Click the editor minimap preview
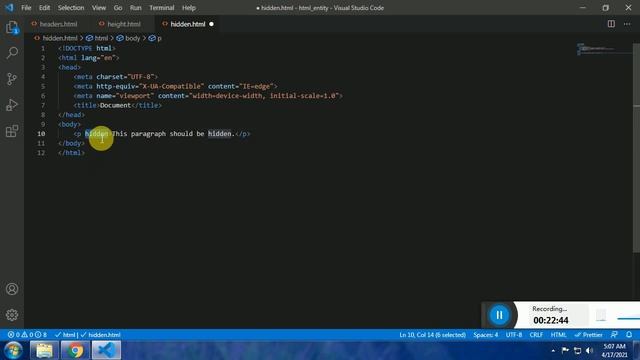Image resolution: width=640 pixels, height=360 pixels. [x=603, y=50]
